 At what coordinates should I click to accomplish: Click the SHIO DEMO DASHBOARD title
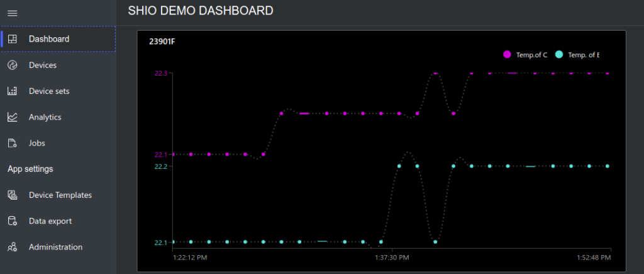[x=201, y=11]
